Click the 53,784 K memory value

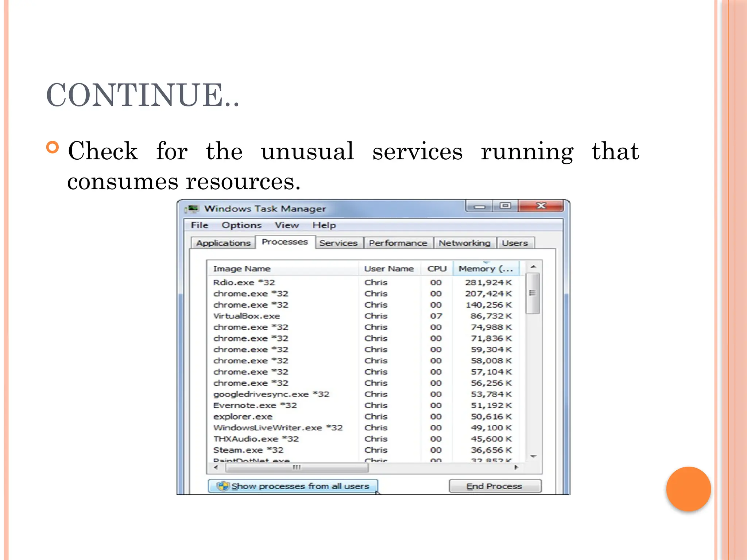point(491,394)
